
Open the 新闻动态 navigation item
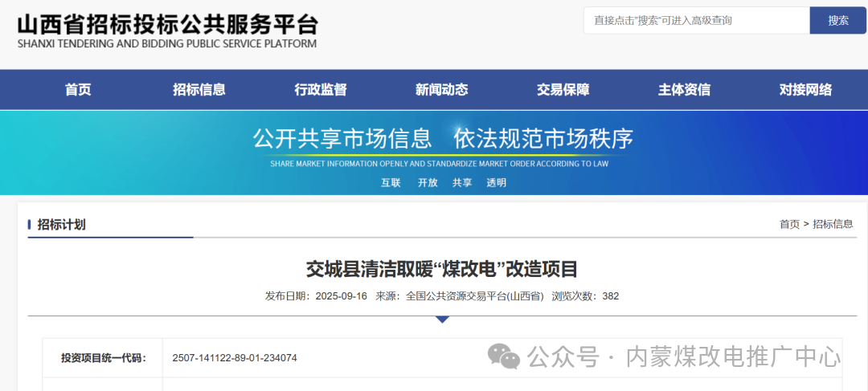[x=441, y=90]
